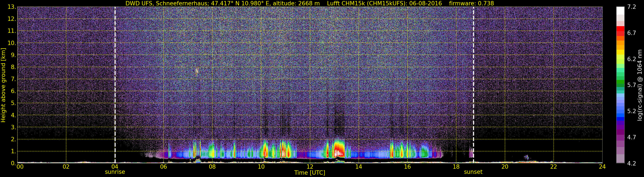Image resolution: width=644 pixels, height=177 pixels.
Task: Click the '2.' tick on the height axis
Action: pos(13,139)
